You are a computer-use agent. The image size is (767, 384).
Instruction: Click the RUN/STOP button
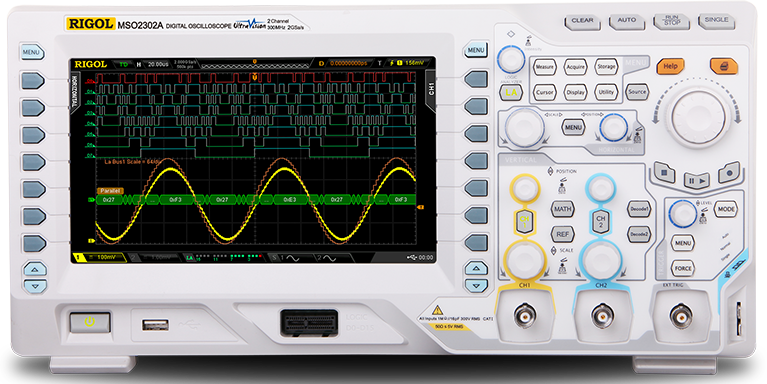[x=672, y=21]
